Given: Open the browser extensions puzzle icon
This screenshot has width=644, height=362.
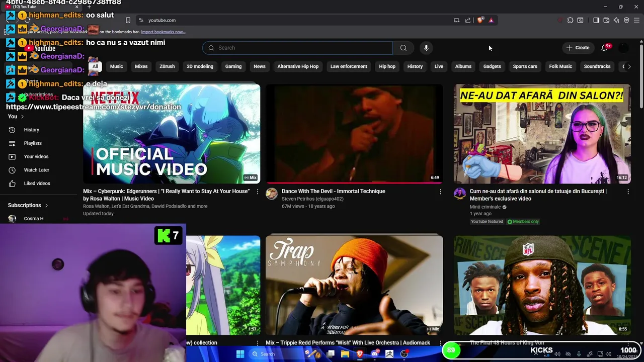Looking at the screenshot, I should [x=570, y=20].
